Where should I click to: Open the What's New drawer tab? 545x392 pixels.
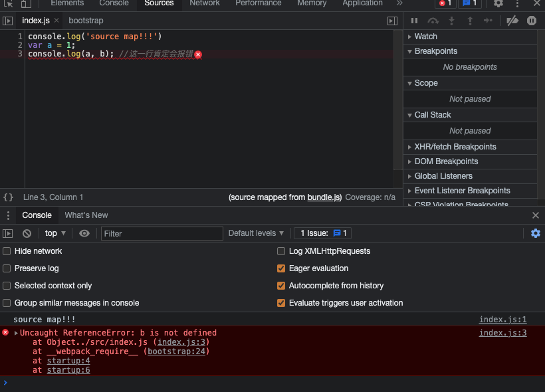86,215
